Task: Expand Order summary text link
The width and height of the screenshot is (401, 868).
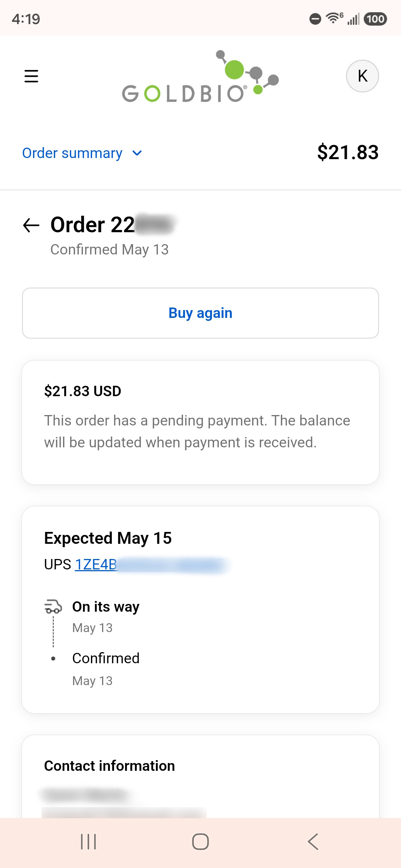Action: pyautogui.click(x=72, y=153)
